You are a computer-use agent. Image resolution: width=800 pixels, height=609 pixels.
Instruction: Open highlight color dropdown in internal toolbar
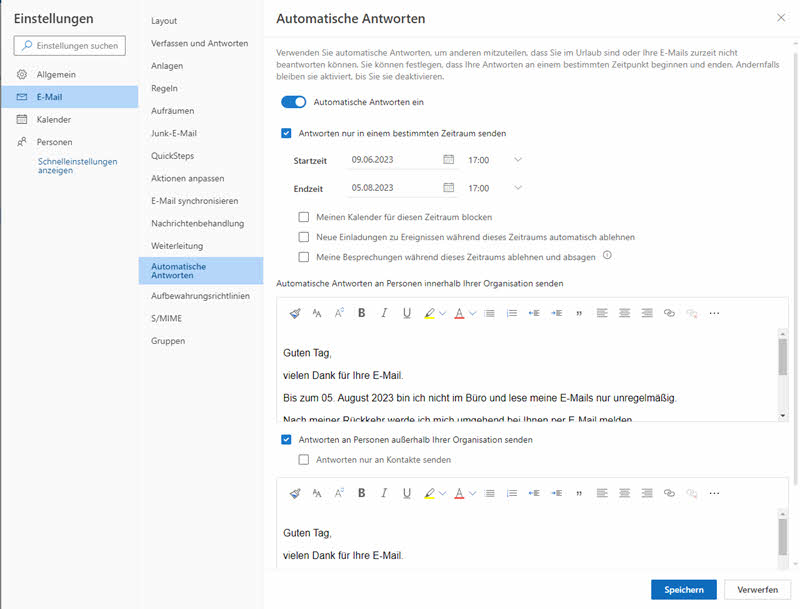[x=442, y=313]
